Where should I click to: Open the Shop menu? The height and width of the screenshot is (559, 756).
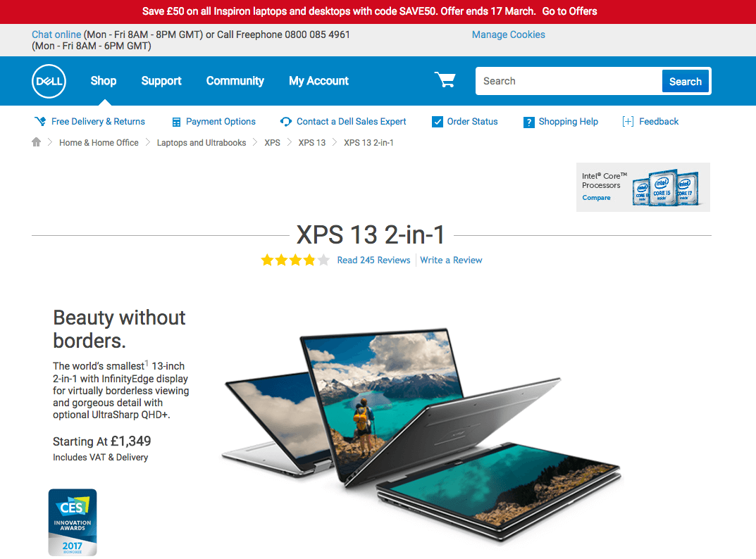pos(104,81)
